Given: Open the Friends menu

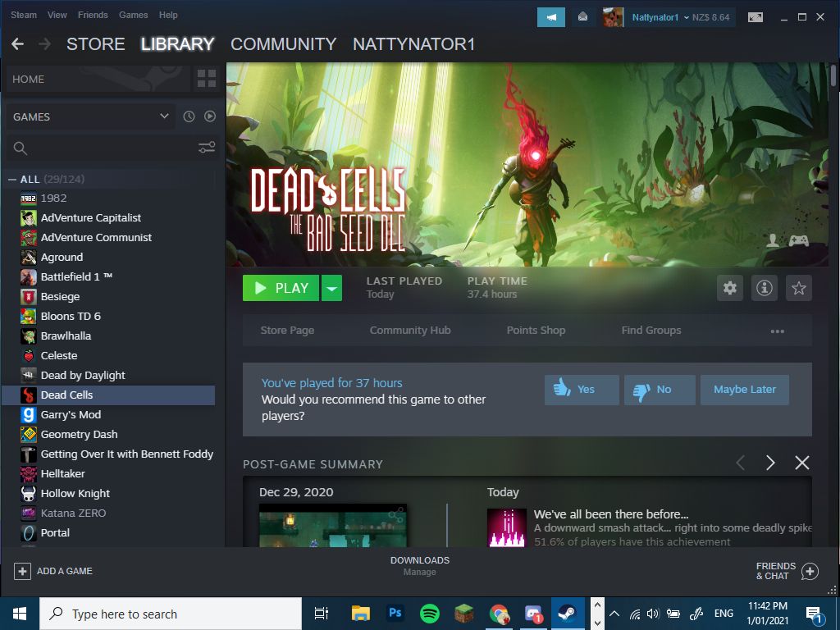Looking at the screenshot, I should click(x=93, y=15).
